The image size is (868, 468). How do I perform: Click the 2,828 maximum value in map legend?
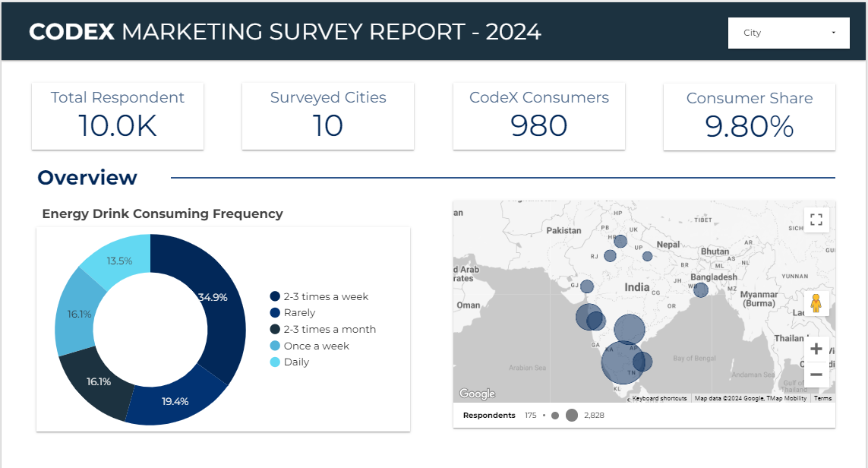point(594,416)
